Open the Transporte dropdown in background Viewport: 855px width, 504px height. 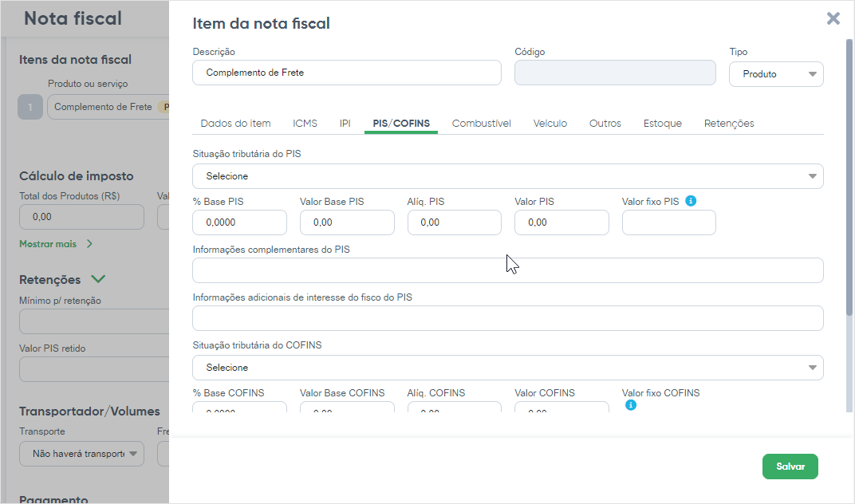81,454
